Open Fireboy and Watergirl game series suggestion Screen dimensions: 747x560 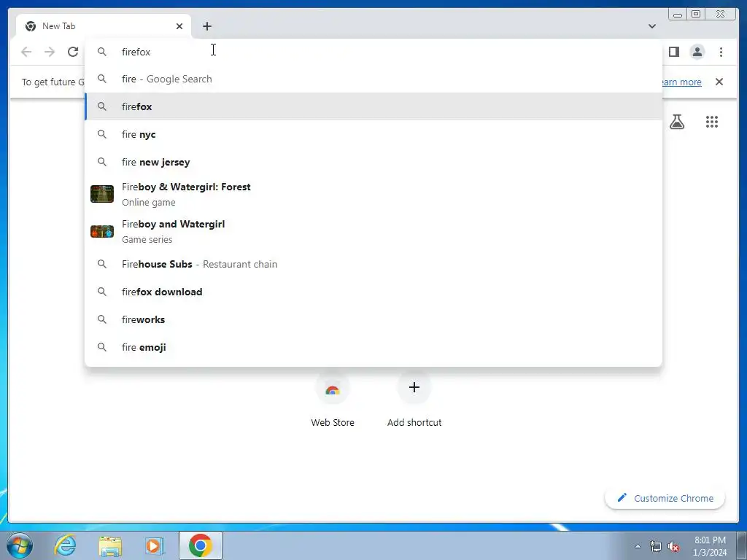[x=373, y=231]
